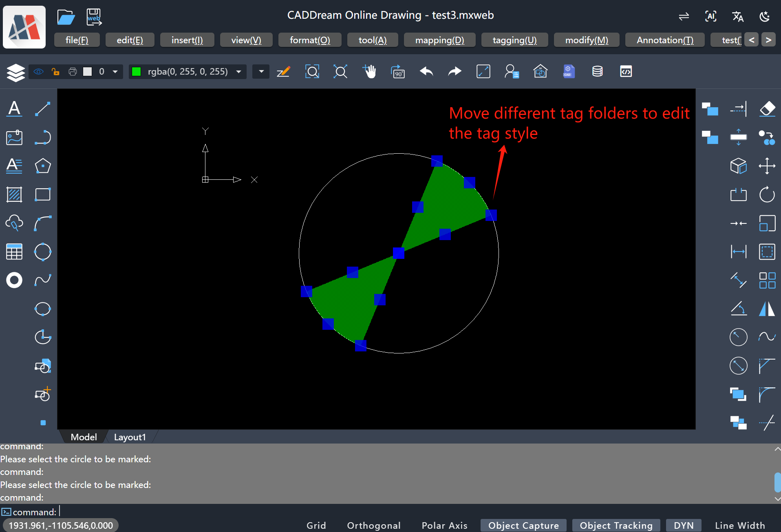This screenshot has height=532, width=781.
Task: Choose the donut ring tool
Action: point(14,280)
